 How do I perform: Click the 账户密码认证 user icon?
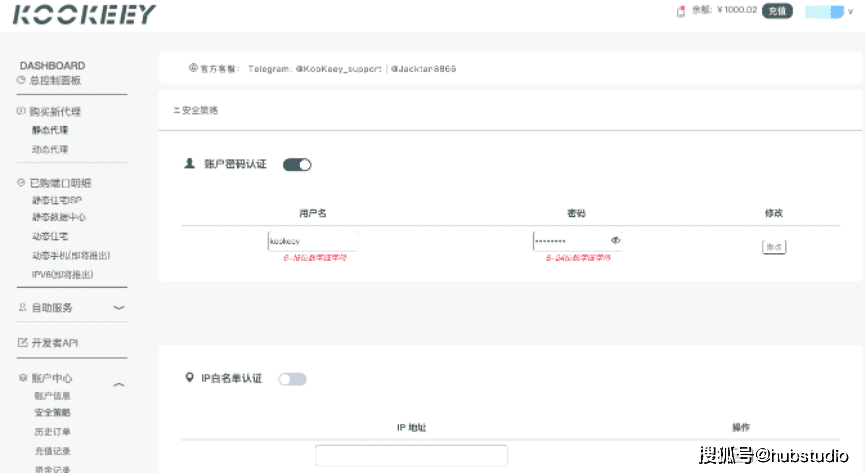189,163
